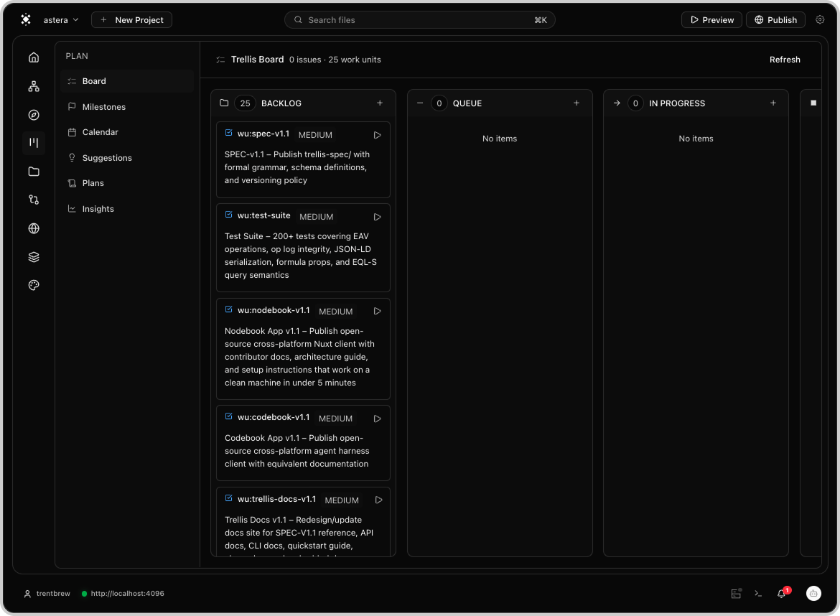Click the QUEUE count badge 0
Screen dimensions: 840x616
(439, 103)
